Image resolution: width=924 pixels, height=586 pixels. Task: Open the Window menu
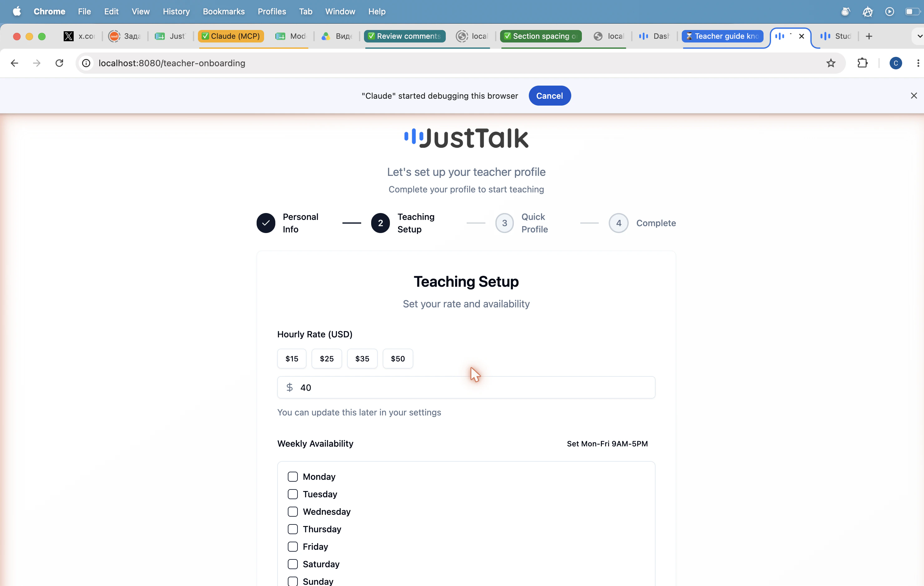(340, 12)
